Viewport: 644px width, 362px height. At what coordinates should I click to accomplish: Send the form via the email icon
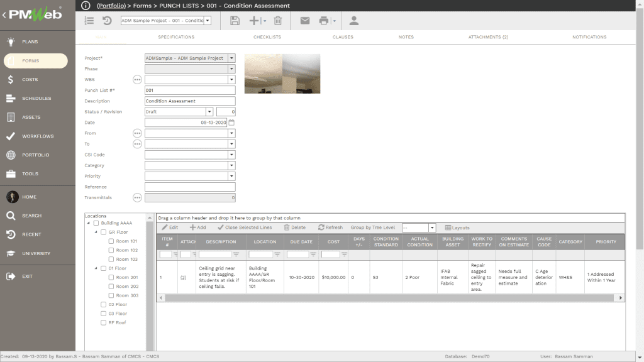click(x=304, y=21)
